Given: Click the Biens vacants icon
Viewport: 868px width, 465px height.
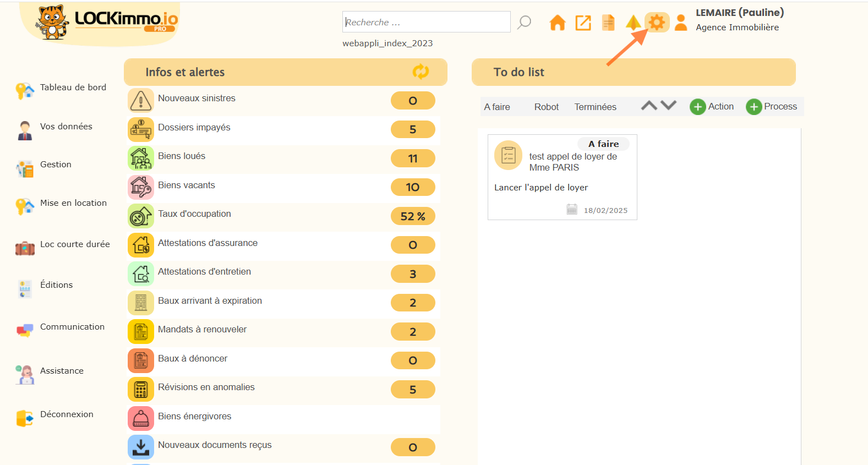Looking at the screenshot, I should pos(141,188).
